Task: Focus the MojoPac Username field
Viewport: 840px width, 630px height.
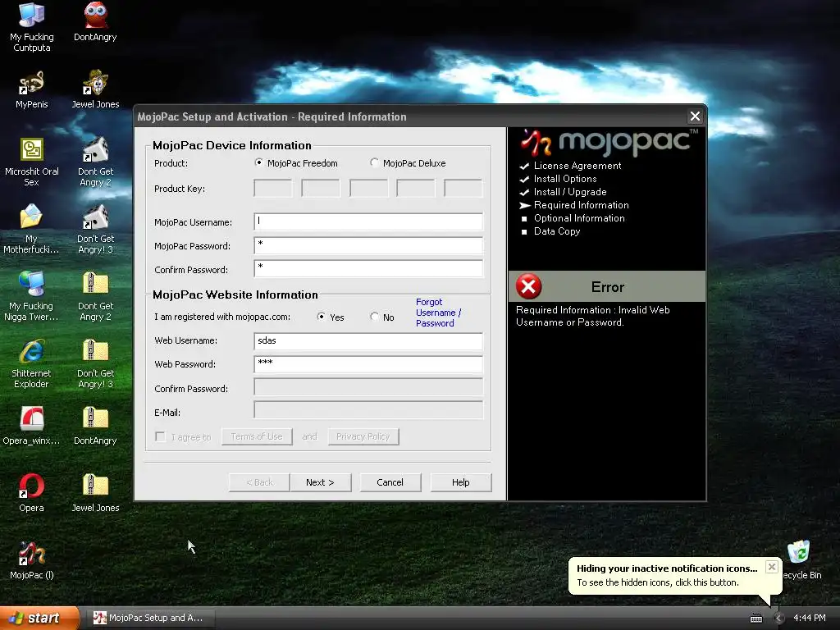Action: coord(368,221)
